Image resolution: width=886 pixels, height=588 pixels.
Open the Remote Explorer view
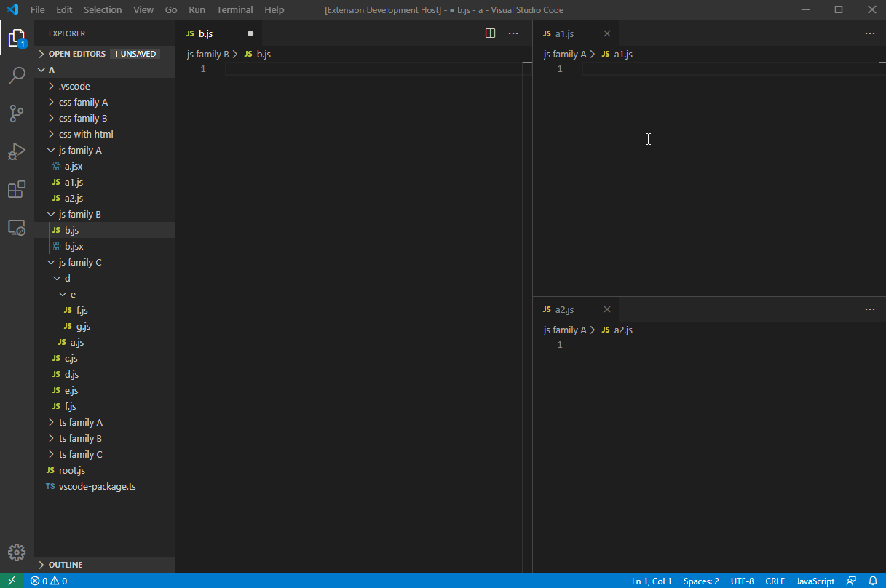[x=17, y=227]
